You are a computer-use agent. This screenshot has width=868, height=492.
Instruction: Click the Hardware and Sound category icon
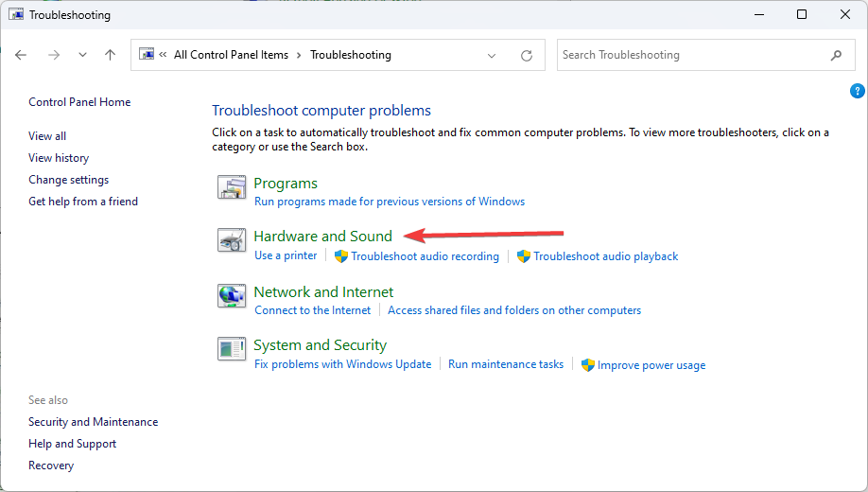232,240
